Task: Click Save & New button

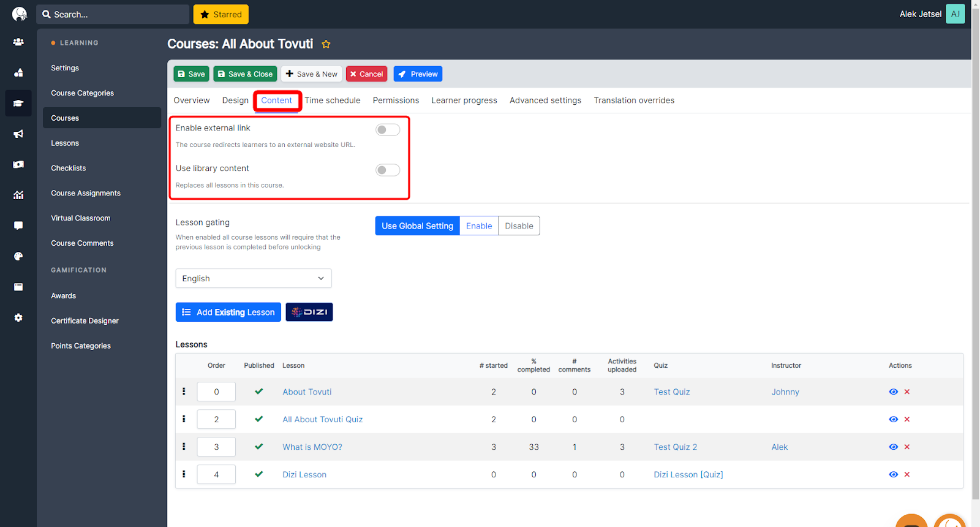Action: [311, 74]
